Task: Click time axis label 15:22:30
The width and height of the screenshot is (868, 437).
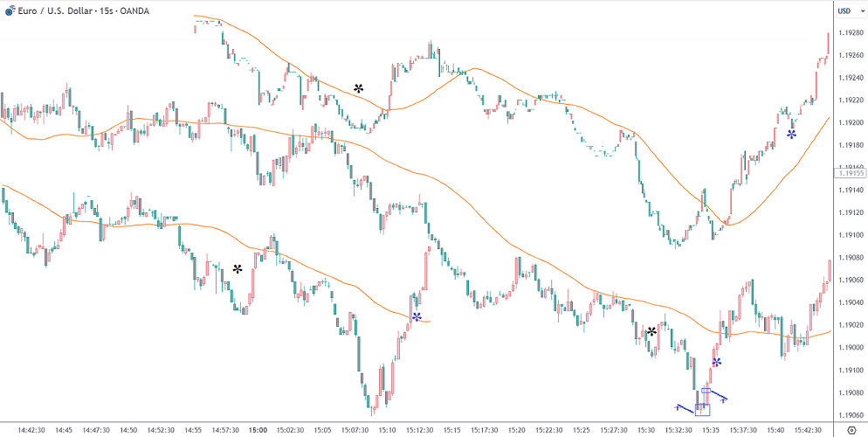Action: (x=549, y=430)
